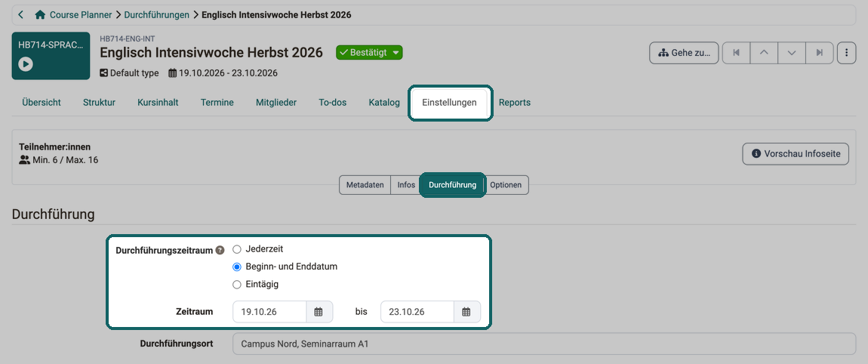Jump to the first element arrow

[x=736, y=53]
